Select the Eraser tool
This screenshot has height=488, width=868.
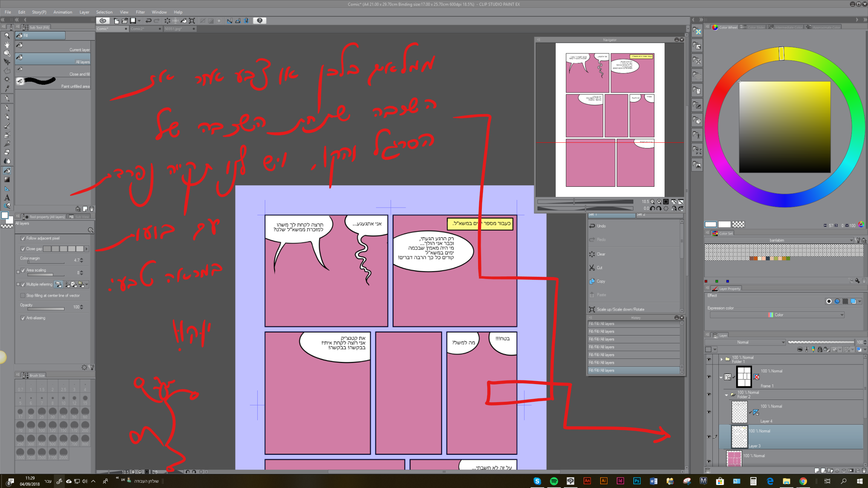click(x=7, y=152)
